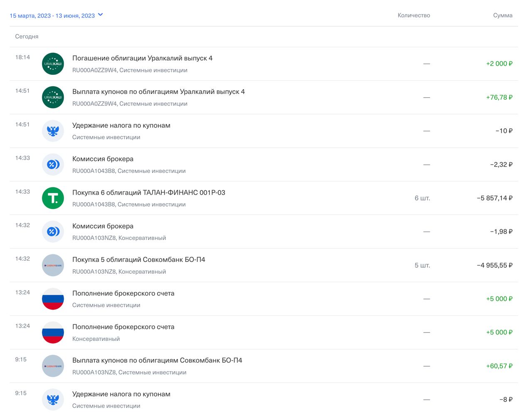Click Sovcombank logo in the 9:15 coupon row
This screenshot has height=414, width=532.
pyautogui.click(x=53, y=366)
